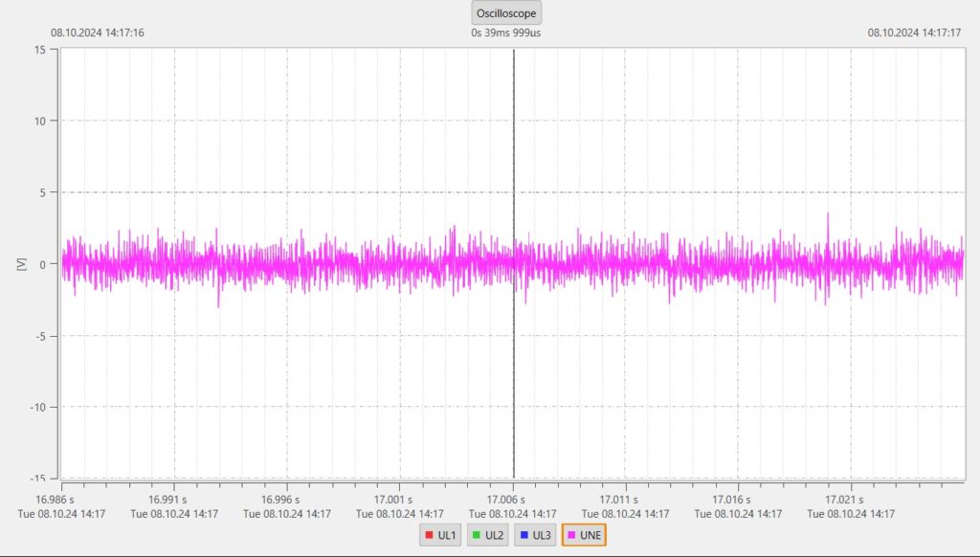The width and height of the screenshot is (980, 557).
Task: Click the -10 value on the voltage axis
Action: tap(37, 407)
